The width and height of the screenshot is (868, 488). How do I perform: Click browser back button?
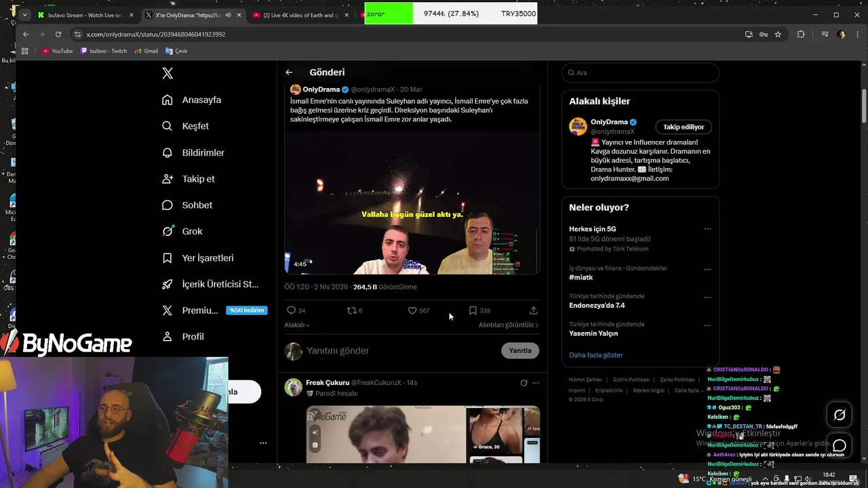[x=26, y=34]
